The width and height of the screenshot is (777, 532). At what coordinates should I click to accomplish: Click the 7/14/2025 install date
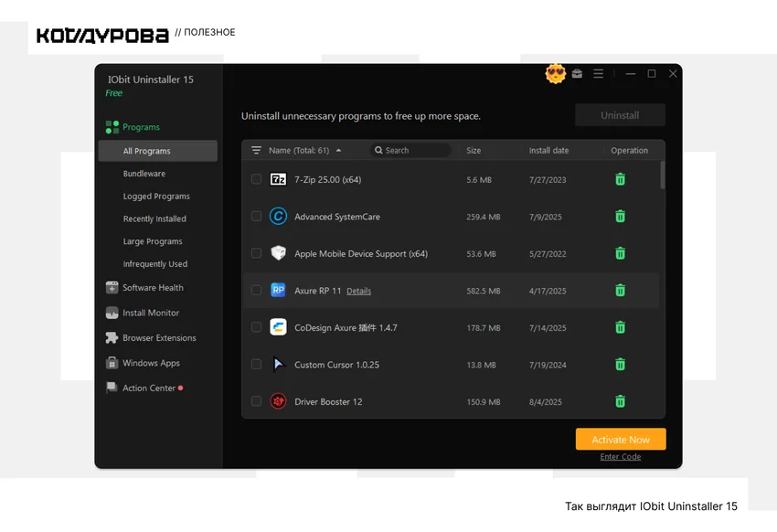[x=548, y=328]
